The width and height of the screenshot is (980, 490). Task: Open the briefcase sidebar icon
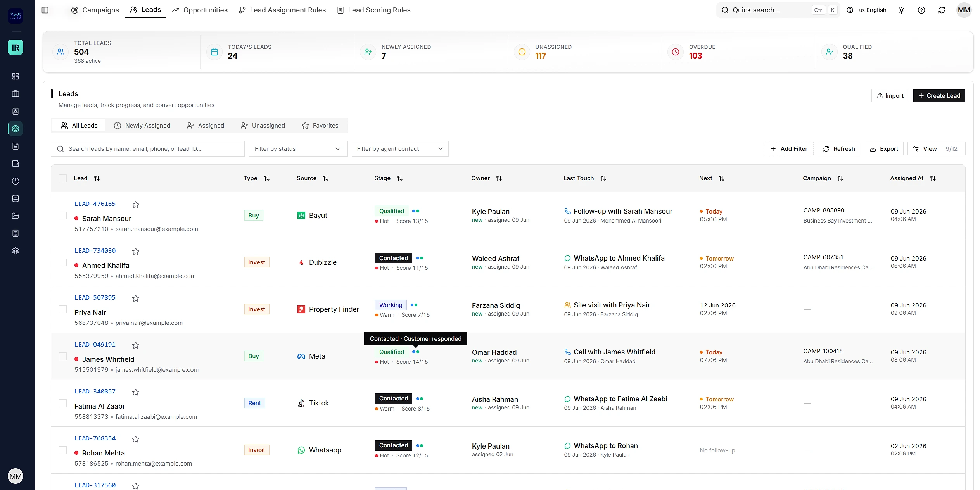16,94
